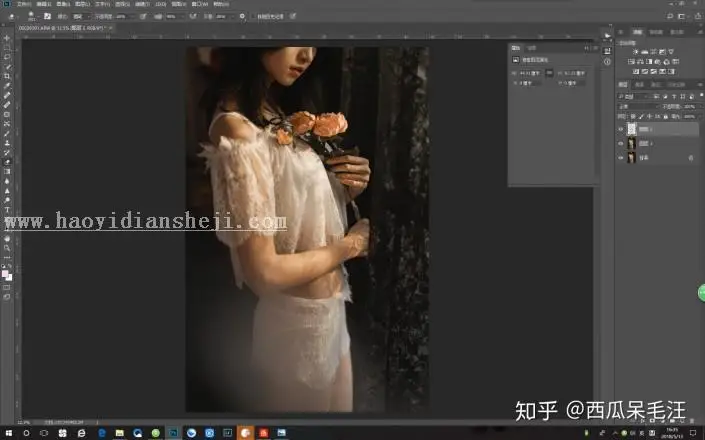Hide the top layer with eye icon
Image resolution: width=705 pixels, height=440 pixels.
click(620, 129)
